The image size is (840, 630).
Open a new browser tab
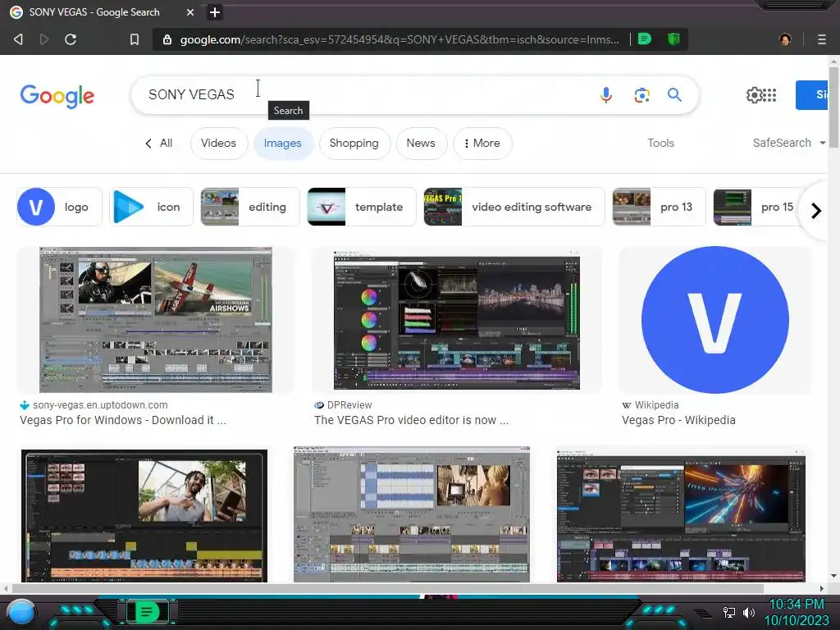pyautogui.click(x=215, y=11)
